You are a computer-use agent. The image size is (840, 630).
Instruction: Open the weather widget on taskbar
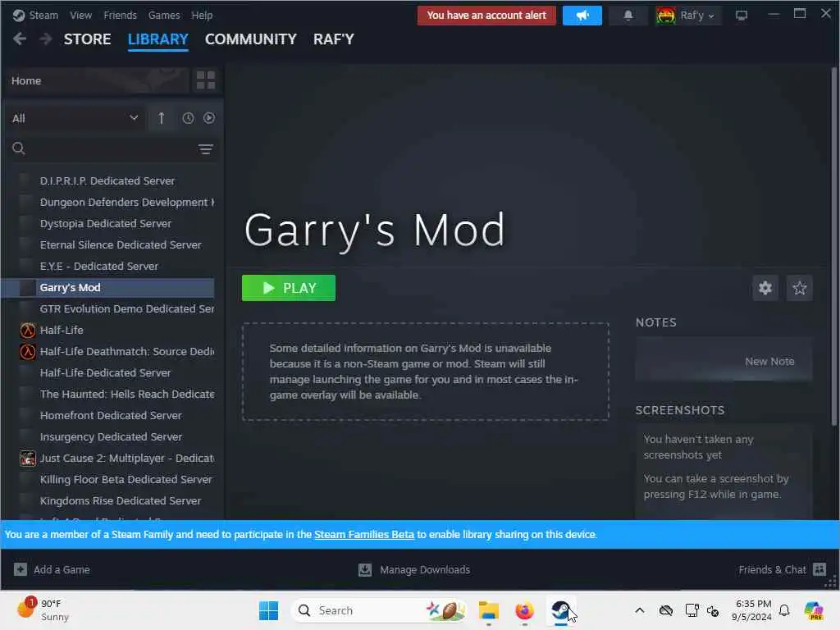click(x=43, y=609)
